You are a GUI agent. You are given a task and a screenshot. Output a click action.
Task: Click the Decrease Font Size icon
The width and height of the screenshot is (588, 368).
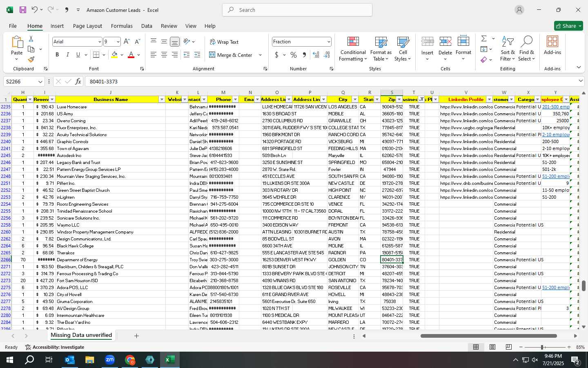pos(137,42)
